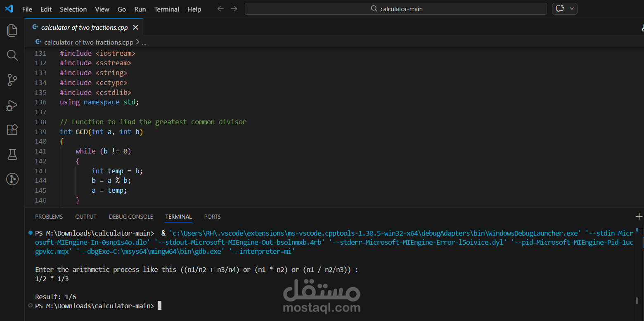Image resolution: width=644 pixels, height=321 pixels.
Task: Open the Source Control icon
Action: [12, 80]
